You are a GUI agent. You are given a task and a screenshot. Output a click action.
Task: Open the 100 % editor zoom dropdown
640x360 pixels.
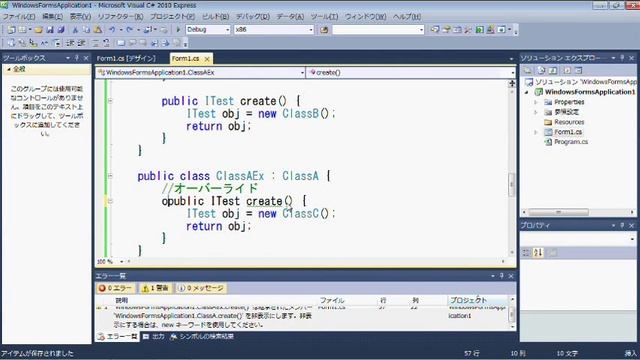click(121, 262)
